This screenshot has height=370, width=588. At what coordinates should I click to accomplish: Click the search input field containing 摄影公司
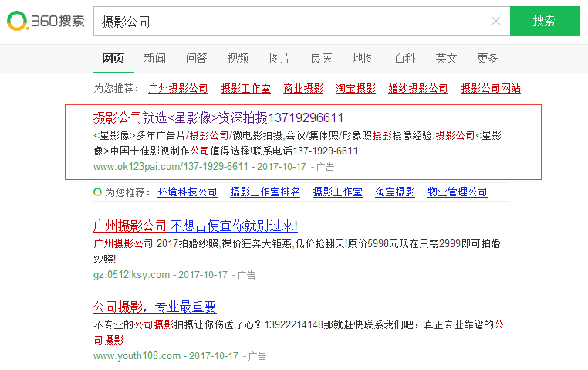[x=293, y=21]
